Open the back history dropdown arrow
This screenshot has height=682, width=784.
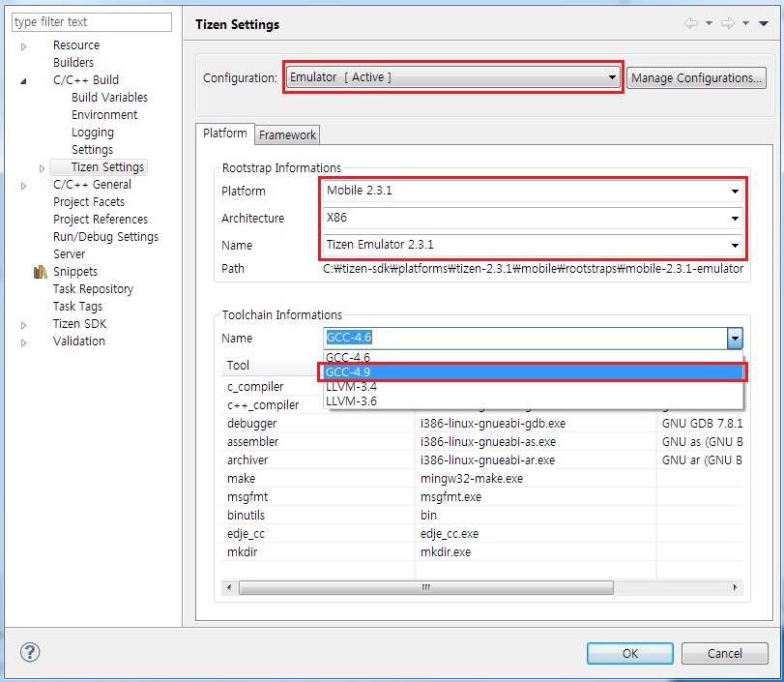(x=709, y=23)
